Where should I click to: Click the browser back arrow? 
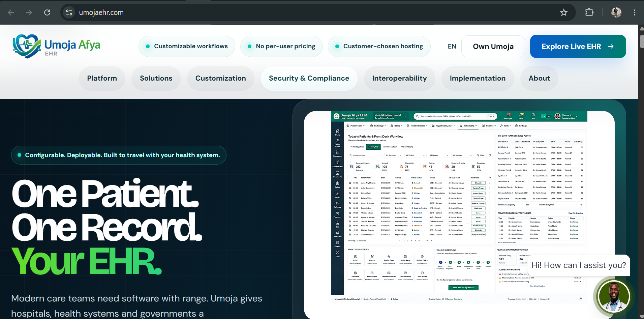click(x=11, y=12)
